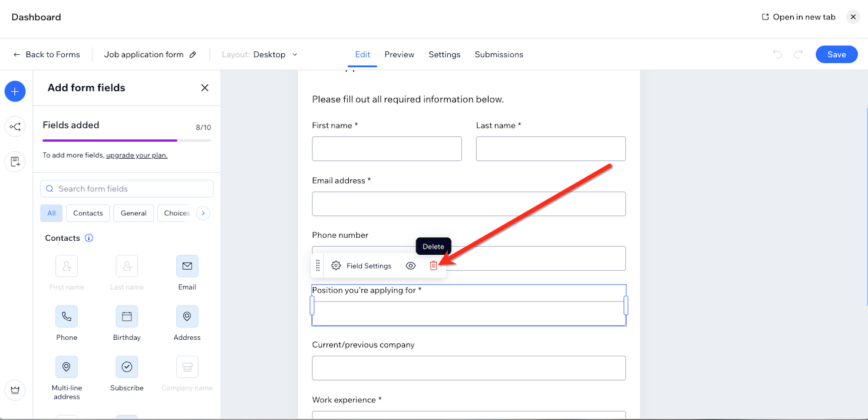The width and height of the screenshot is (868, 420).
Task: Add the Phone field icon
Action: pyautogui.click(x=67, y=317)
